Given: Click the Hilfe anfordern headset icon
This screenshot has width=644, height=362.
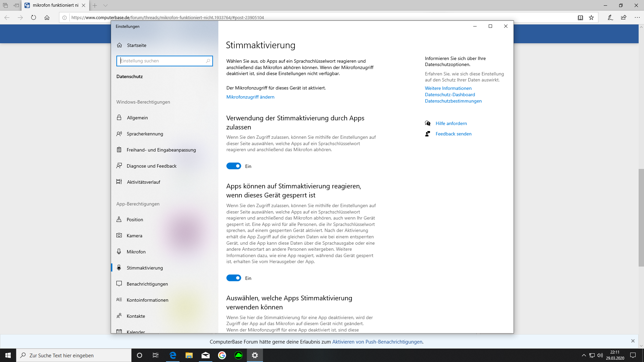Looking at the screenshot, I should click(x=428, y=123).
